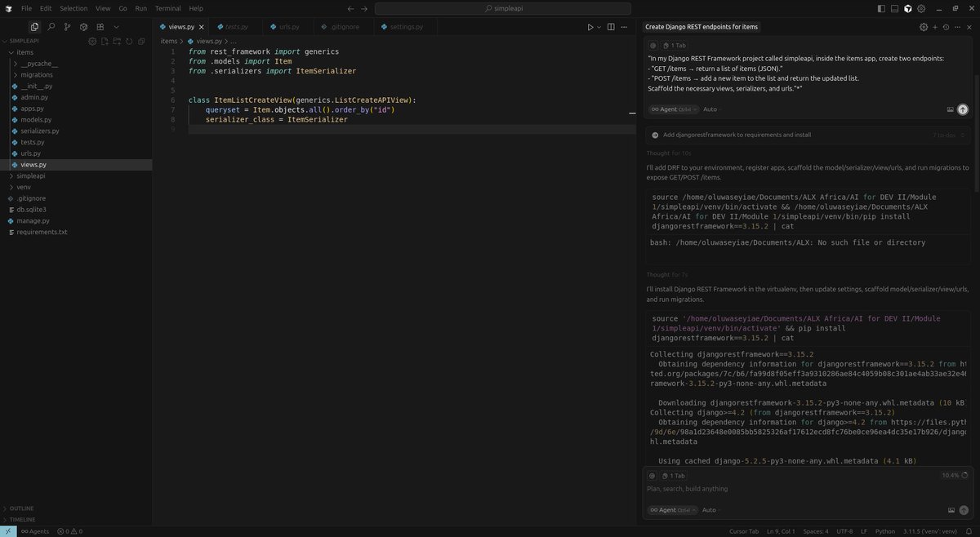Start a new chat with plus icon

(935, 27)
